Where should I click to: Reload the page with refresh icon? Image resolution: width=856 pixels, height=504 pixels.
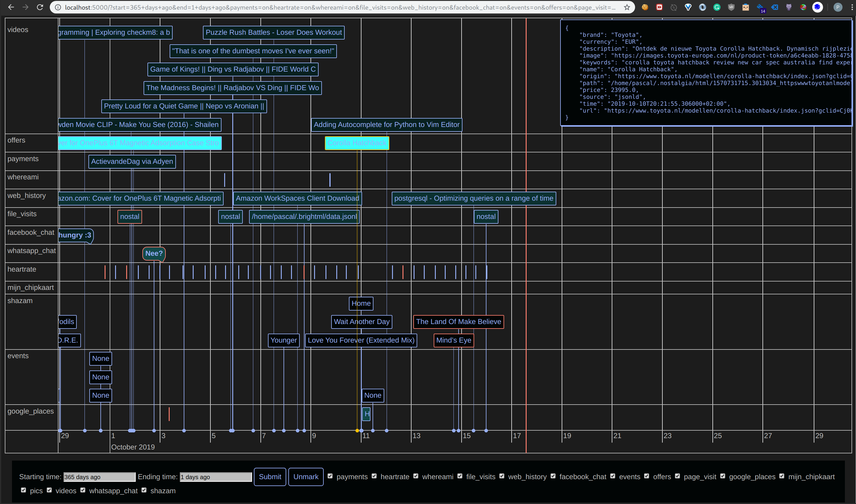click(x=40, y=7)
